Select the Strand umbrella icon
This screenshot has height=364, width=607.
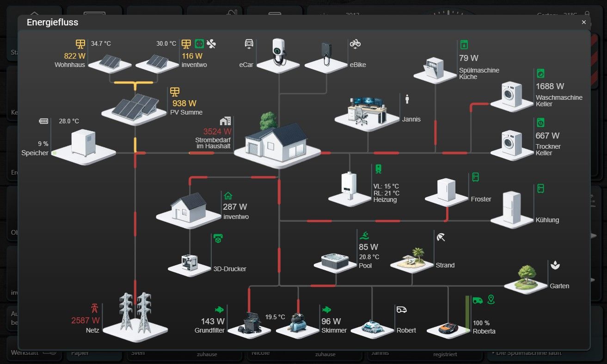tap(441, 237)
